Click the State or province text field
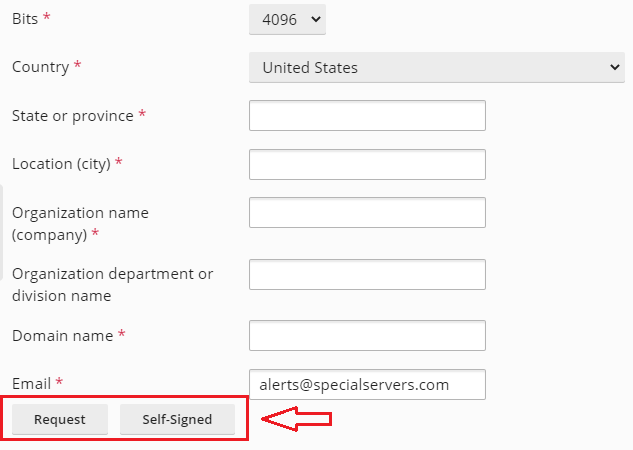 point(367,115)
